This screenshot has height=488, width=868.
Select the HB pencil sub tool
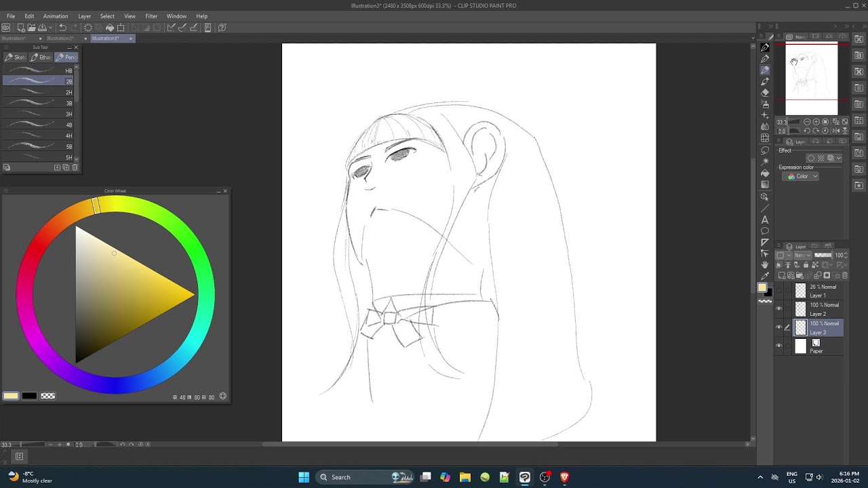pos(38,70)
